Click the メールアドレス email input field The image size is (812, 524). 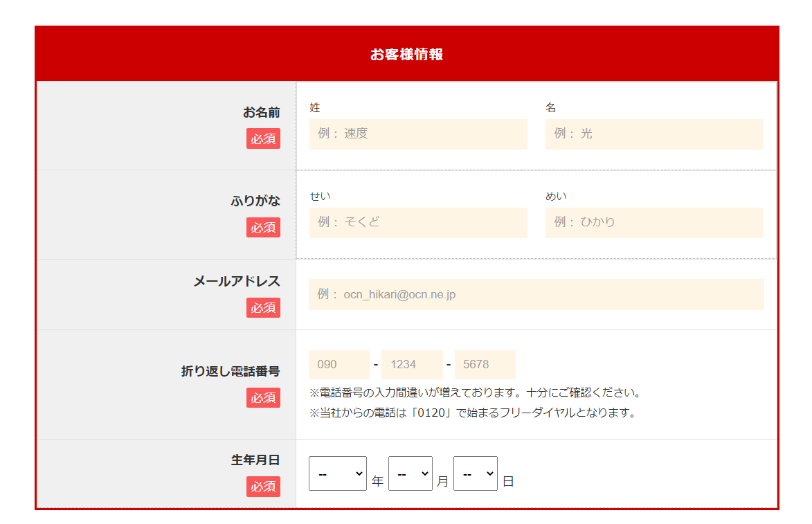[536, 295]
